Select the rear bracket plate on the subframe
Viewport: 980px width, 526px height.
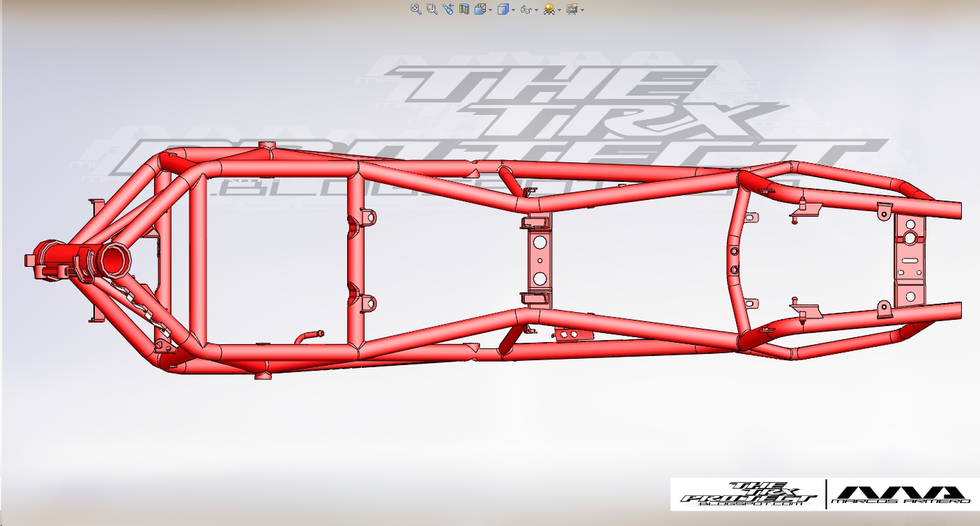pos(910,259)
